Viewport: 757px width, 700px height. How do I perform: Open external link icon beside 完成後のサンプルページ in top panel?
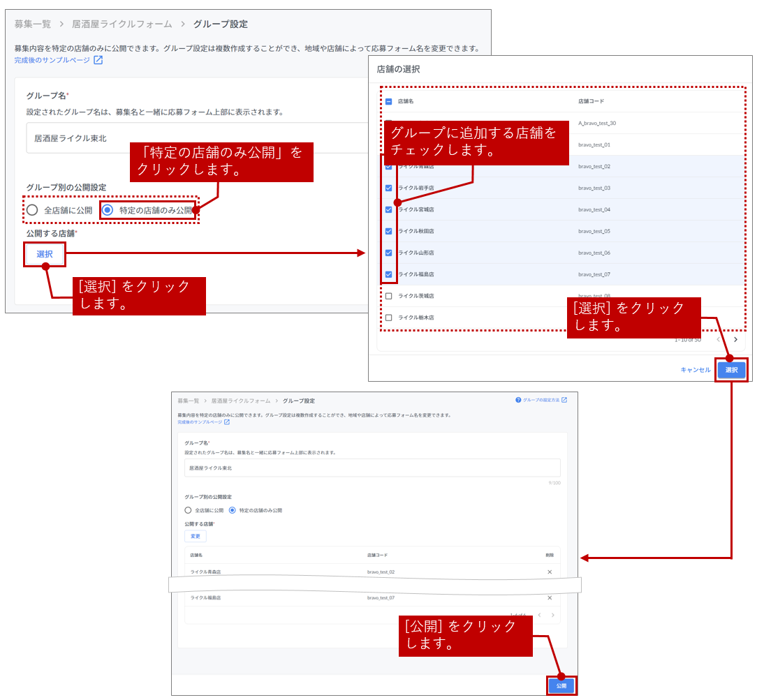click(x=98, y=61)
